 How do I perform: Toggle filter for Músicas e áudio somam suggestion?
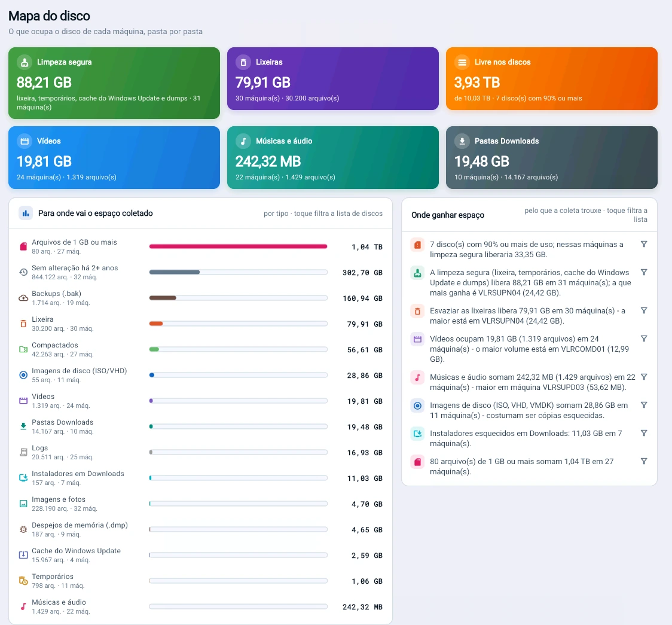[x=644, y=377]
